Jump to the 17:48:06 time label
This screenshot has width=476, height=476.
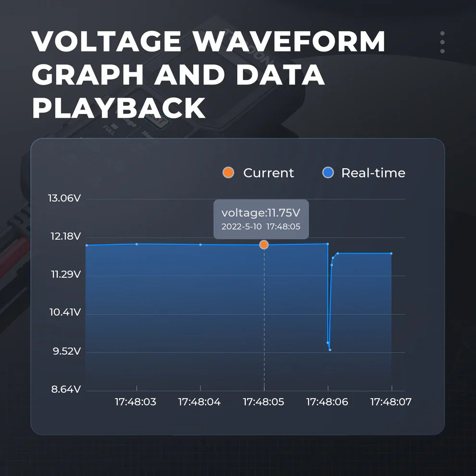pyautogui.click(x=327, y=402)
